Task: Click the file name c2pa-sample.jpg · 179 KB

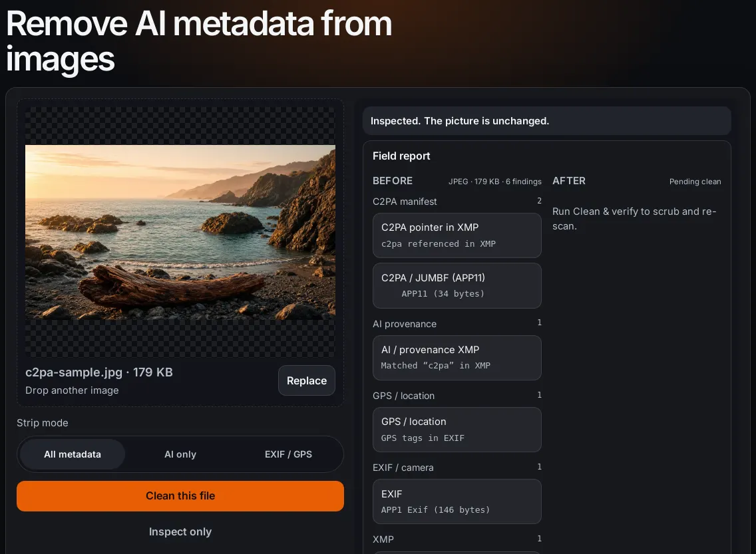Action: [x=99, y=372]
